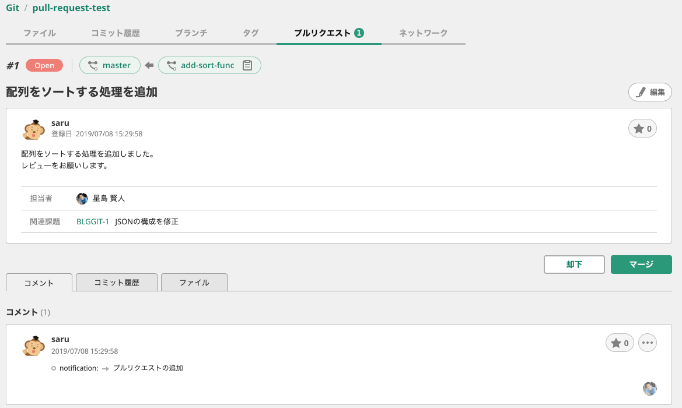This screenshot has height=408, width=682.
Task: Click the notified user avatar in comment
Action: [x=649, y=388]
